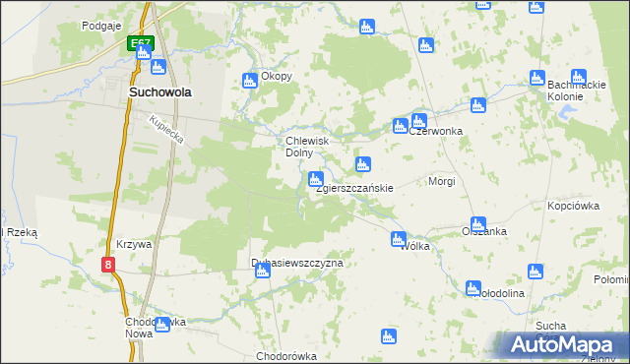Click the Sucha Góra label
Image resolution: width=630 pixels, height=364 pixels.
click(551, 332)
